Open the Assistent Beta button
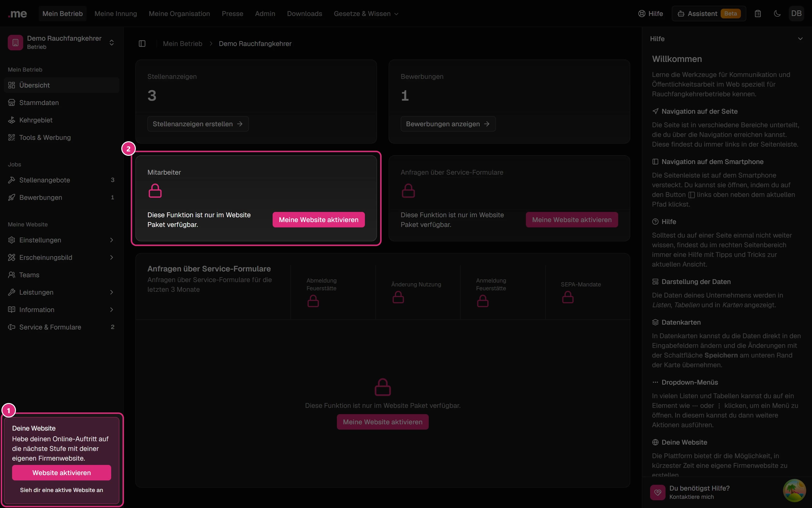 coord(709,14)
